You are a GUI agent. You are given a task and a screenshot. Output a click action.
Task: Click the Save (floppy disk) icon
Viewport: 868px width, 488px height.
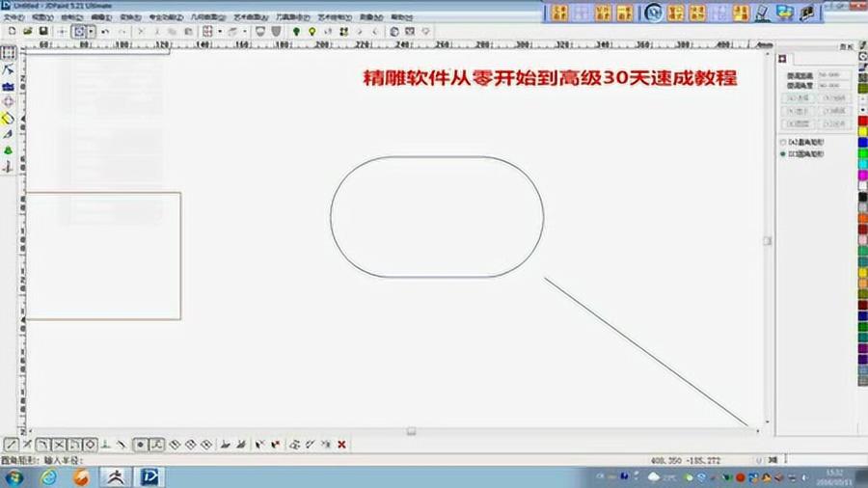43,31
